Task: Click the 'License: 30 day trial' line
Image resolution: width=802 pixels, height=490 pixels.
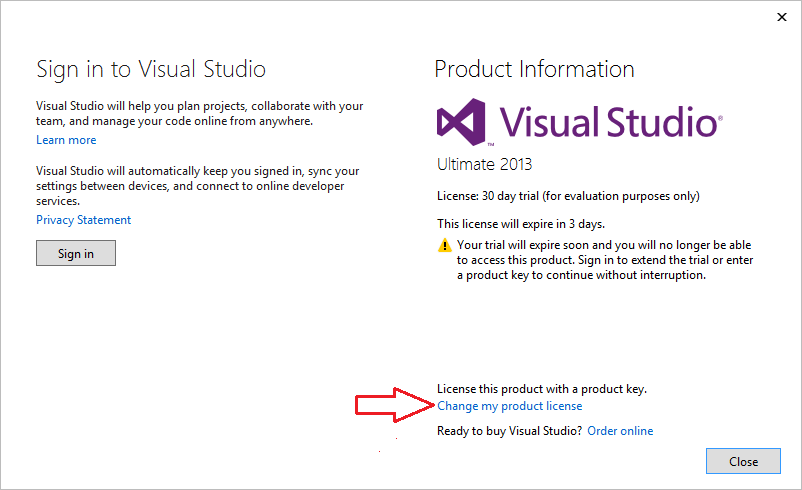Action: point(568,196)
